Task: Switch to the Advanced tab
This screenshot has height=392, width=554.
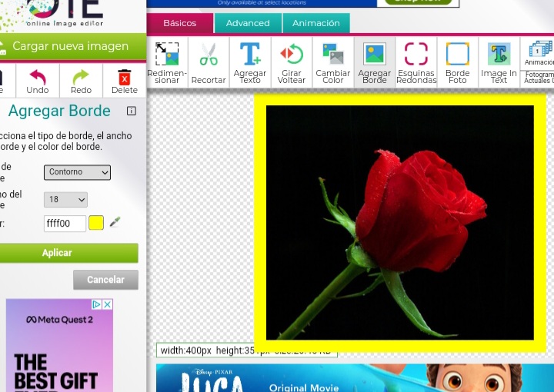Action: [x=248, y=23]
